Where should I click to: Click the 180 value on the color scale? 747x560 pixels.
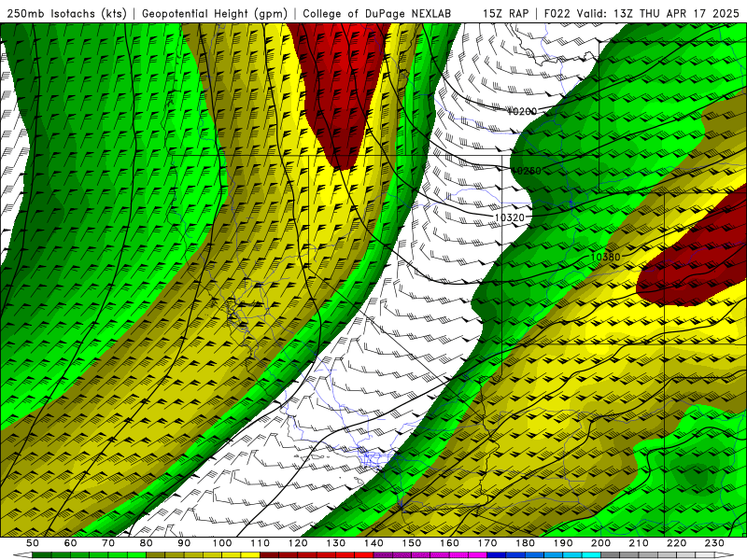click(525, 543)
